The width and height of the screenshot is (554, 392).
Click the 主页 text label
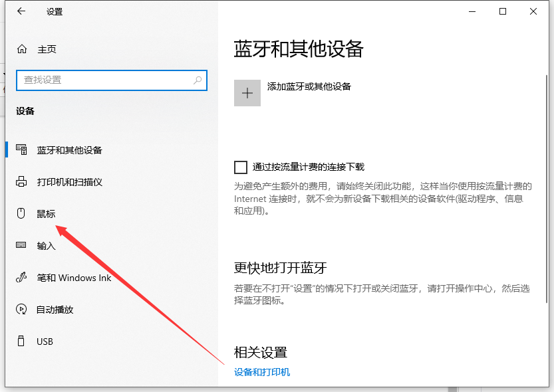47,49
